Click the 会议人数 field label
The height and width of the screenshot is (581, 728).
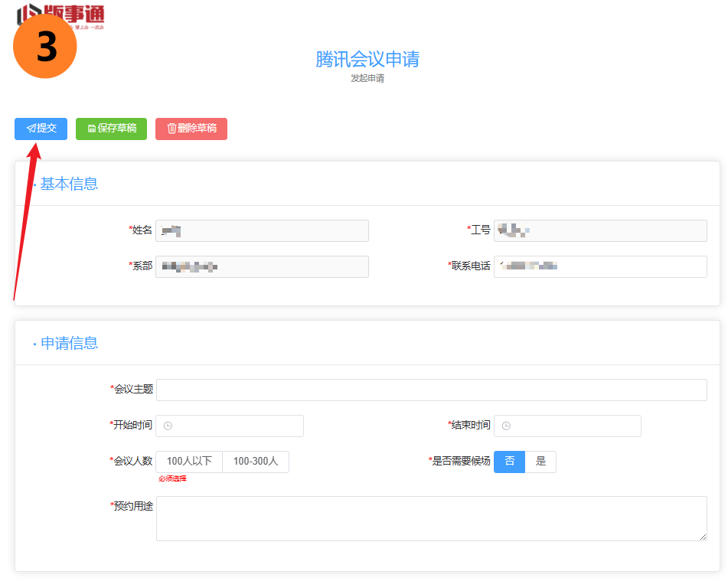(x=132, y=461)
